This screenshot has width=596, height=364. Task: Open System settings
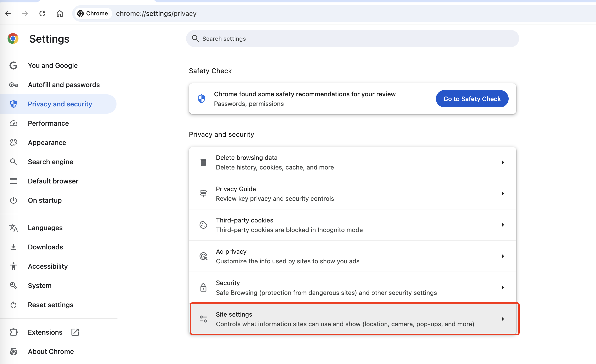[58, 286]
